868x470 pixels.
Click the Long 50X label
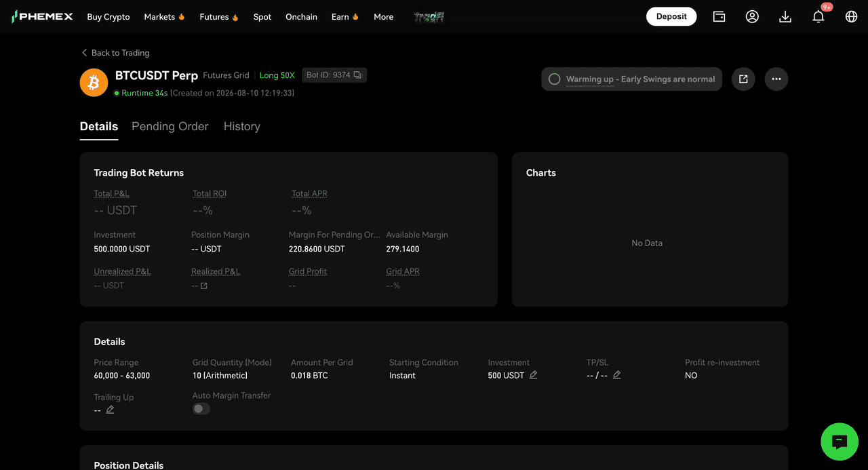coord(277,75)
